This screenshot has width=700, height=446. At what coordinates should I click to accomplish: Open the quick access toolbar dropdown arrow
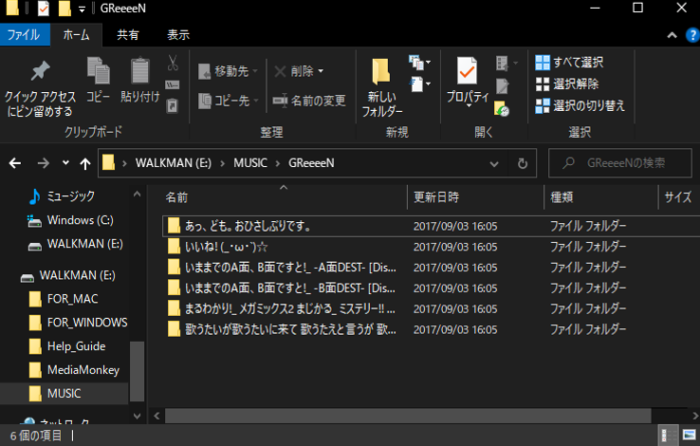pos(82,9)
